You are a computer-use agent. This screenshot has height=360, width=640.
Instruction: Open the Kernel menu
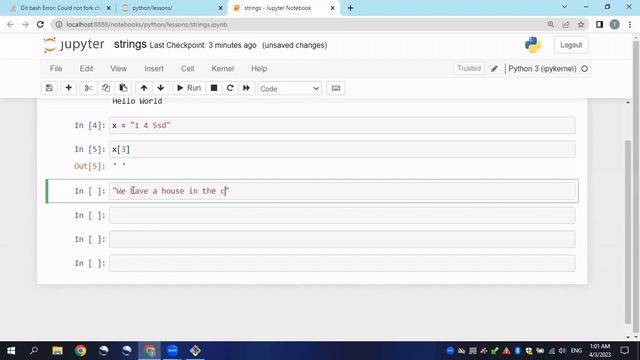tap(222, 69)
